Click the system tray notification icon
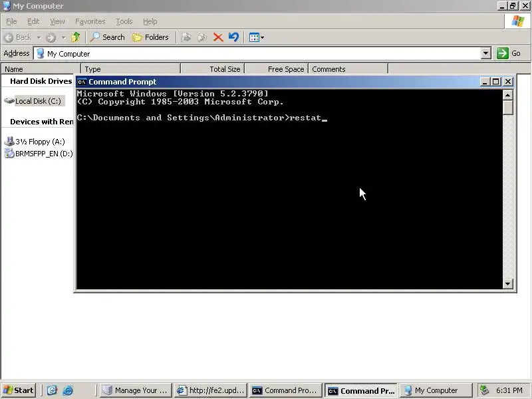 [485, 390]
